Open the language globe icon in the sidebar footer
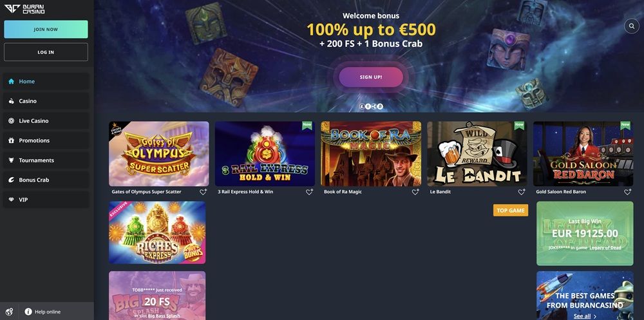Viewport: 644px width, 320px height. [9, 312]
